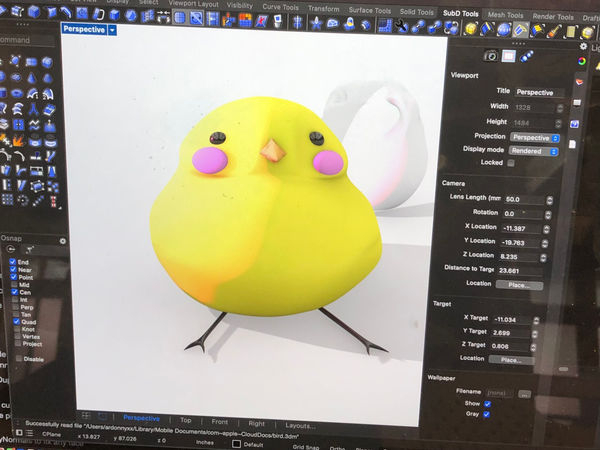
Task: Toggle the Cen osnap checkbox
Action: point(15,292)
